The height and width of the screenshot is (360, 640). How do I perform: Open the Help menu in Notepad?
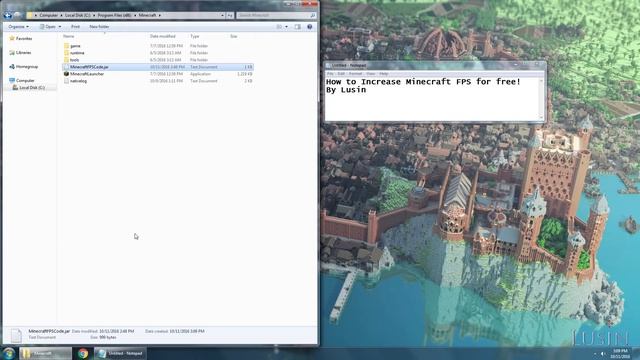[x=384, y=74]
